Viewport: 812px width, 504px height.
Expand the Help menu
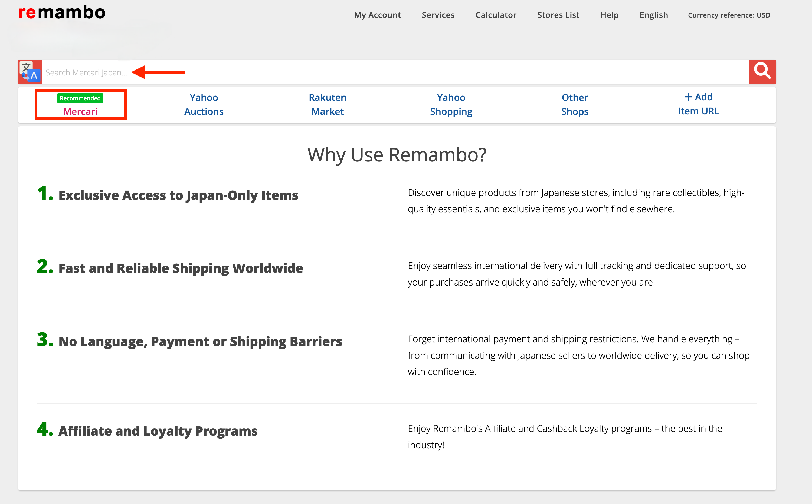pos(609,15)
